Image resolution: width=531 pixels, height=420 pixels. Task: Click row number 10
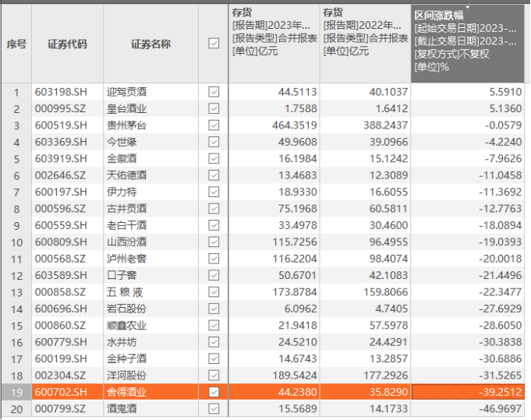pyautogui.click(x=16, y=242)
